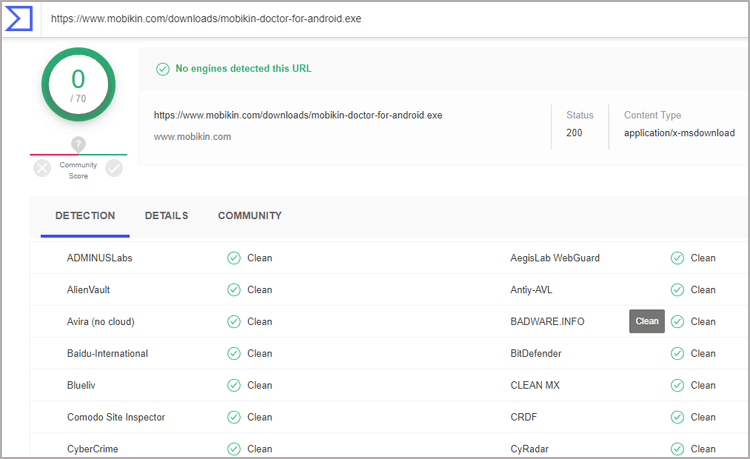
Task: Click Baidu-International clean check icon
Action: click(234, 353)
